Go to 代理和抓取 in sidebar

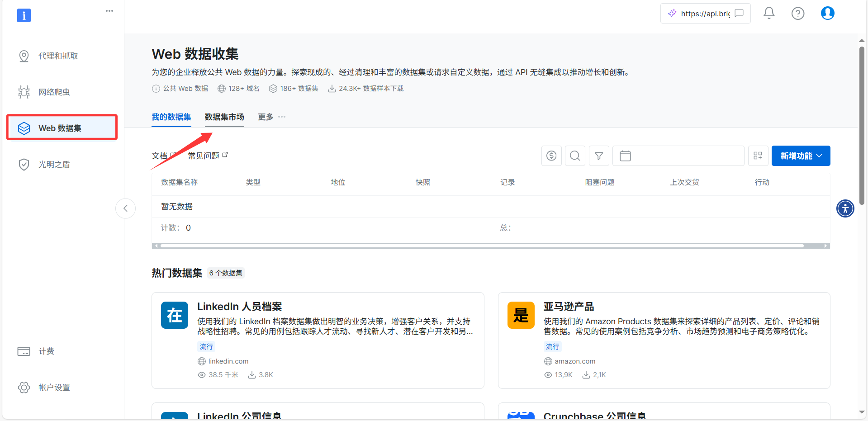(x=58, y=56)
